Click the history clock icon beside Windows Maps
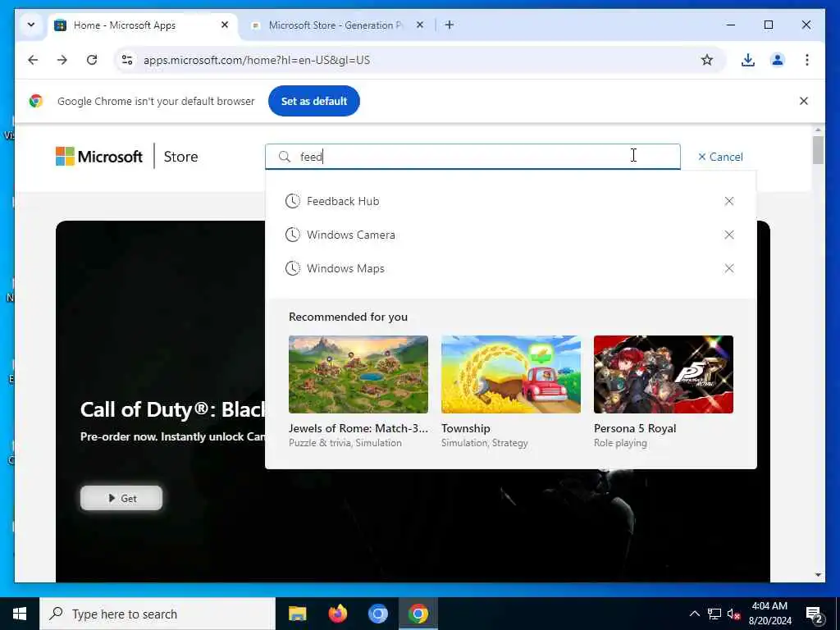Screen dimensions: 840x630 click(293, 268)
